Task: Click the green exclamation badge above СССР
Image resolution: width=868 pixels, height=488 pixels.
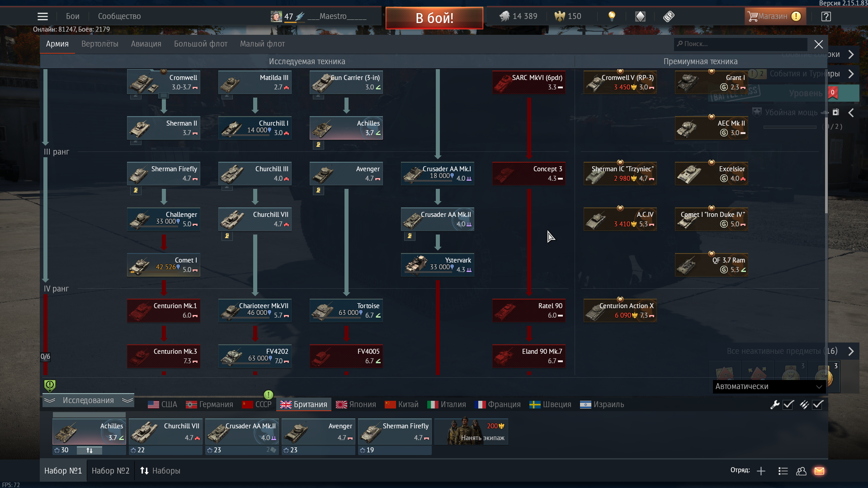Action: point(268,394)
